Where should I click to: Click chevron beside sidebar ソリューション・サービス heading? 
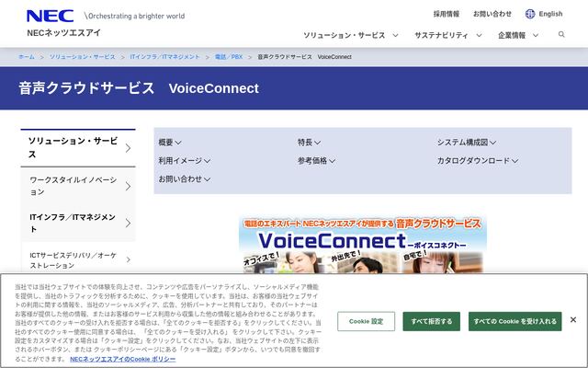tap(129, 148)
